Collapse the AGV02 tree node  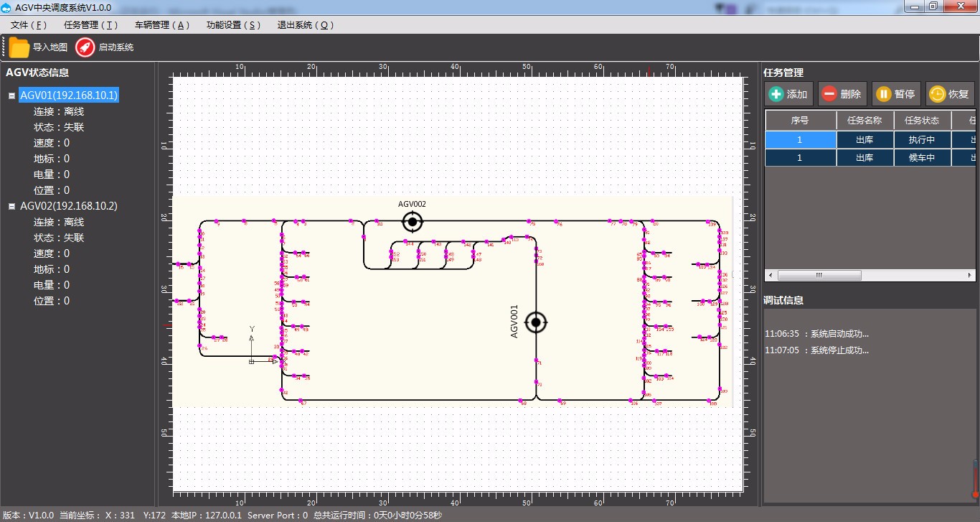pyautogui.click(x=11, y=206)
